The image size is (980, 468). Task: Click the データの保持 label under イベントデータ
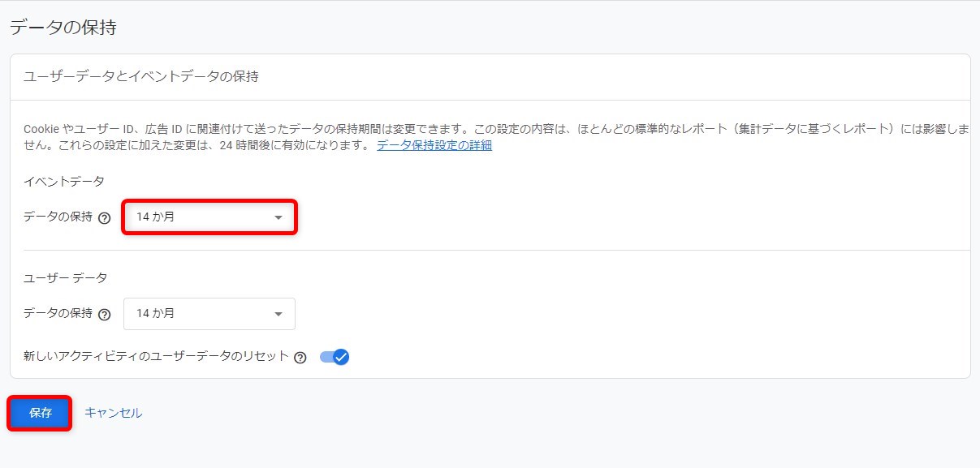pyautogui.click(x=58, y=217)
